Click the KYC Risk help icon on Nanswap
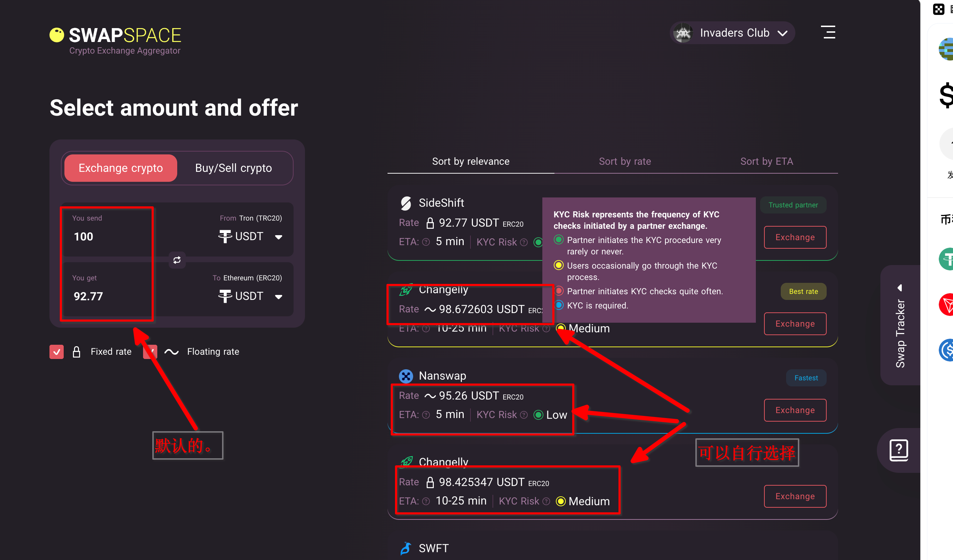 [524, 415]
